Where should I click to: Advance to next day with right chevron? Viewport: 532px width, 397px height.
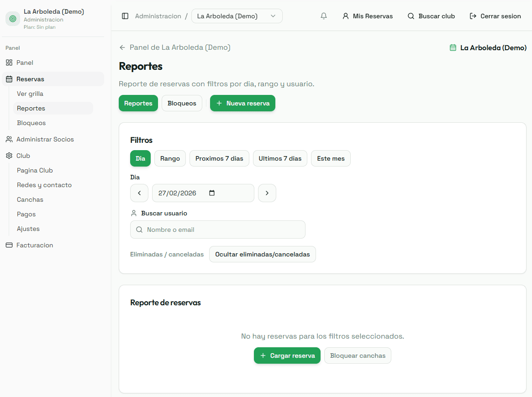pos(267,193)
